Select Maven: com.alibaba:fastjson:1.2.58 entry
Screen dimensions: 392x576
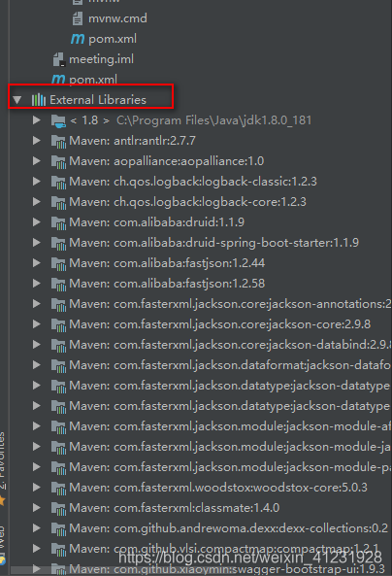pos(167,284)
